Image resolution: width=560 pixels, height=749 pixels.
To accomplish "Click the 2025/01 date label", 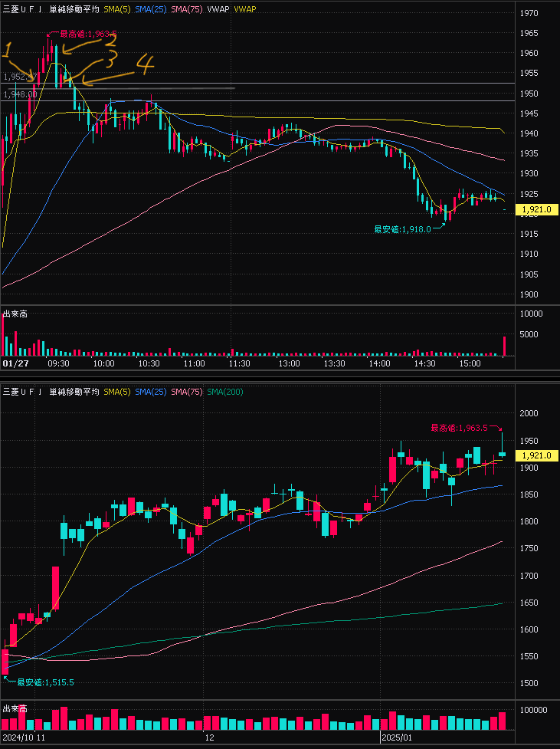I will click(x=398, y=738).
